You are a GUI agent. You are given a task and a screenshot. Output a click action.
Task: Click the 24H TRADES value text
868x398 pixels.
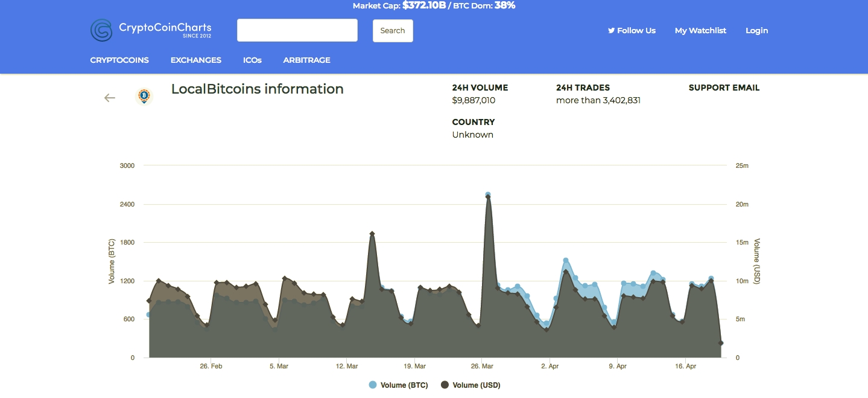tap(598, 100)
